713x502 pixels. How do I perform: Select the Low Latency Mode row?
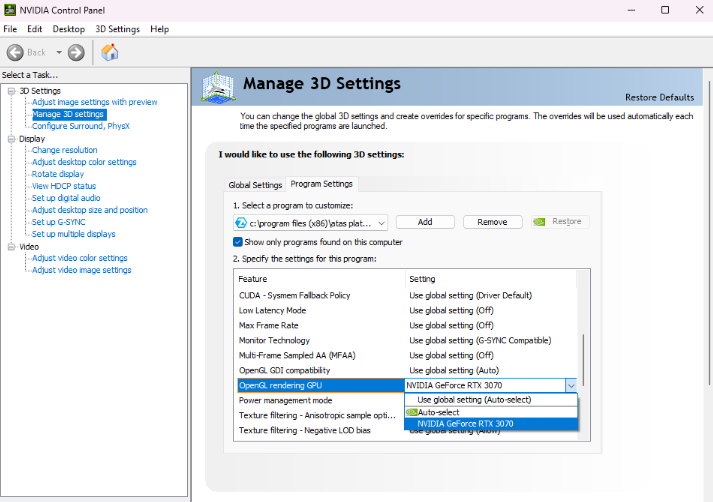(407, 311)
